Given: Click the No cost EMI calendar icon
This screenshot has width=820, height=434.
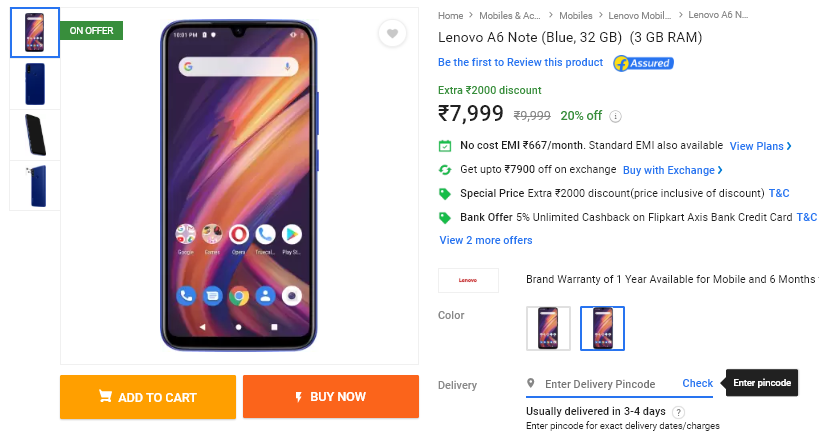Looking at the screenshot, I should 446,146.
